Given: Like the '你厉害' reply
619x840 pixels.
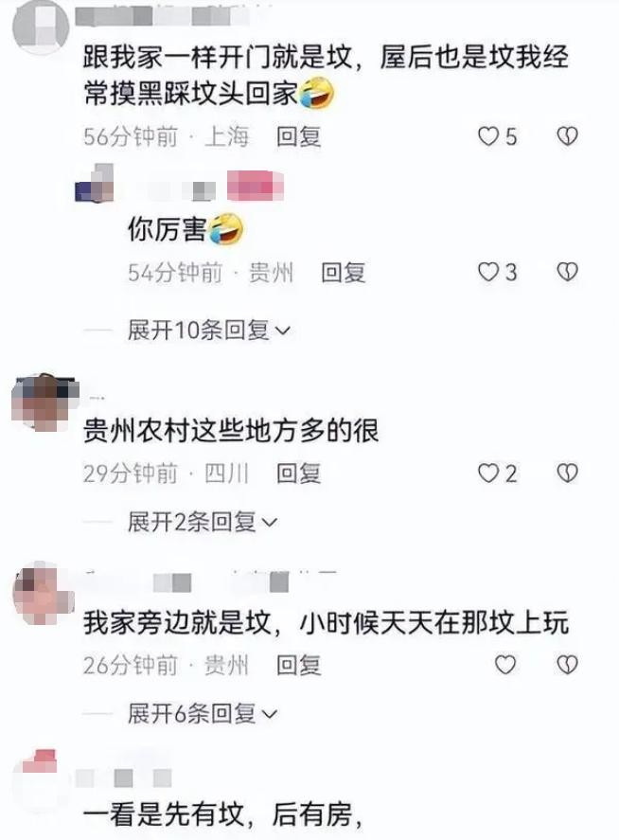Looking at the screenshot, I should pyautogui.click(x=488, y=272).
